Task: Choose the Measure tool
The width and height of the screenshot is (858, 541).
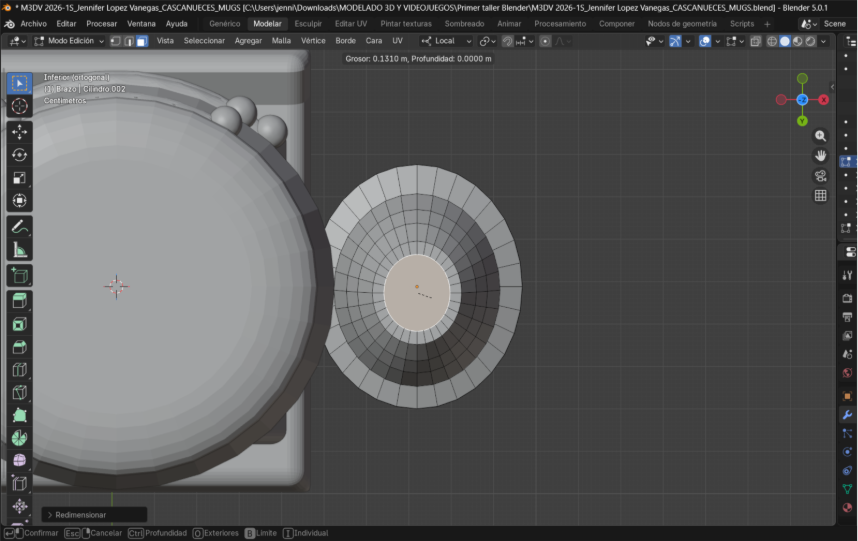Action: point(19,251)
